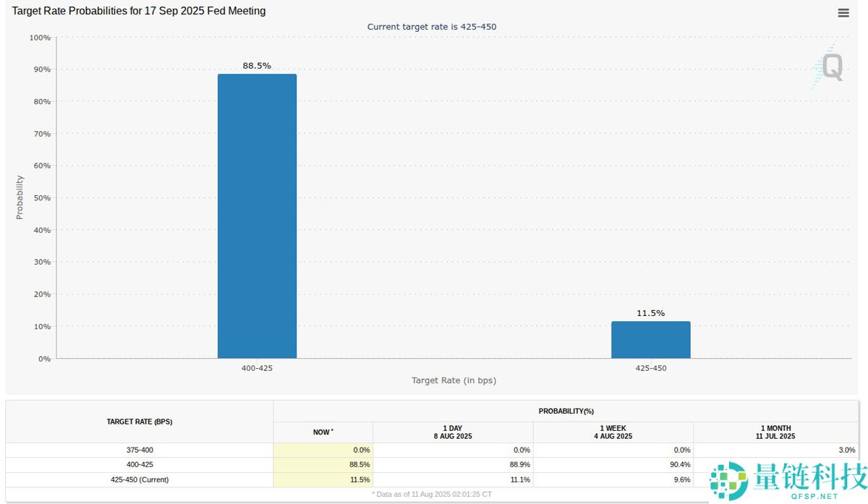Open the chart hamburger context menu

tap(843, 13)
